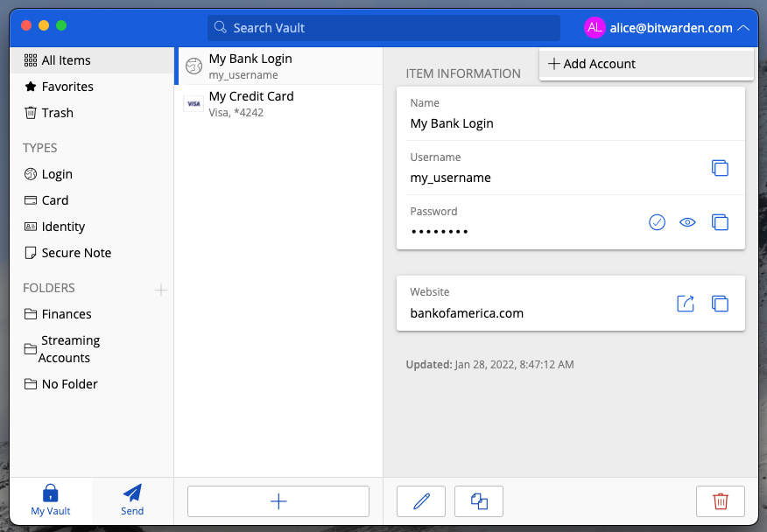Select All Items filter
Image resolution: width=767 pixels, height=532 pixels.
pyautogui.click(x=92, y=60)
